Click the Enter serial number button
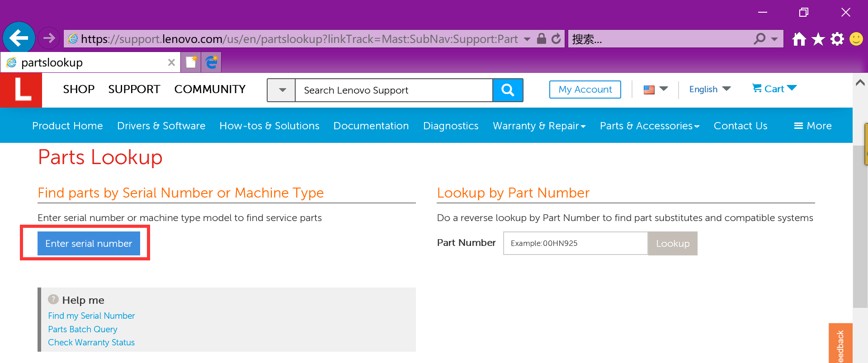This screenshot has height=363, width=868. click(x=89, y=243)
